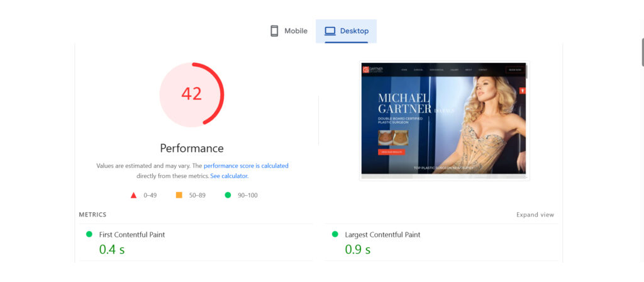Click the Performance score gauge showing 42
This screenshot has width=644, height=282.
pyautogui.click(x=192, y=94)
